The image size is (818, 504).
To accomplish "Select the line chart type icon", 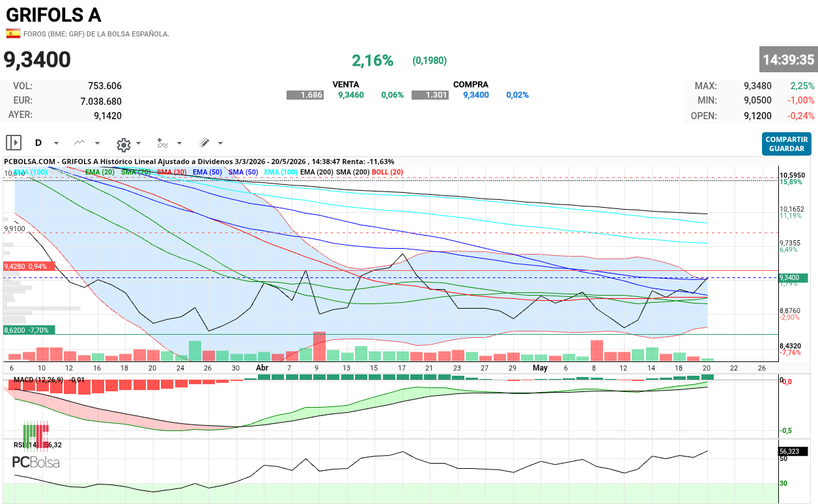I will [79, 143].
